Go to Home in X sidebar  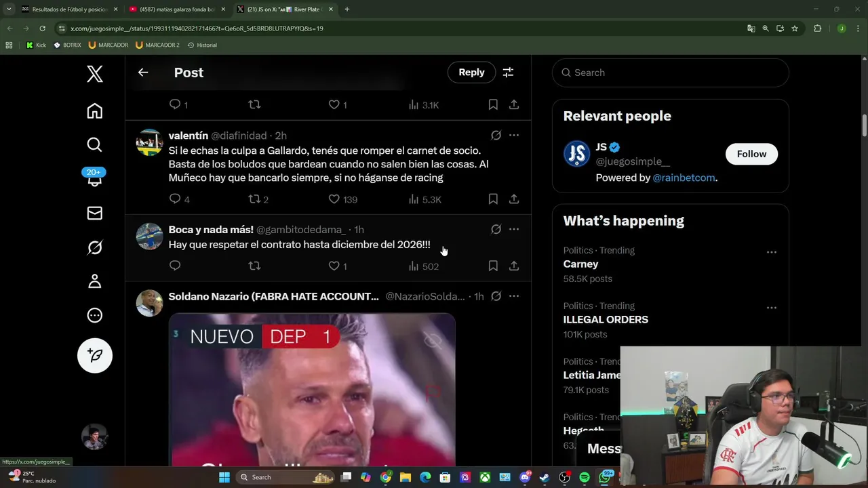pyautogui.click(x=95, y=110)
